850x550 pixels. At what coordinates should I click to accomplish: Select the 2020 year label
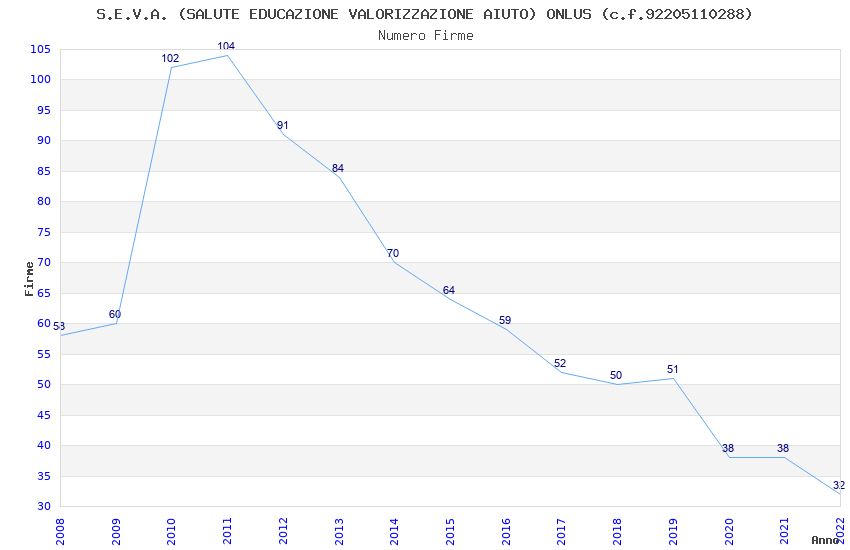[x=729, y=532]
